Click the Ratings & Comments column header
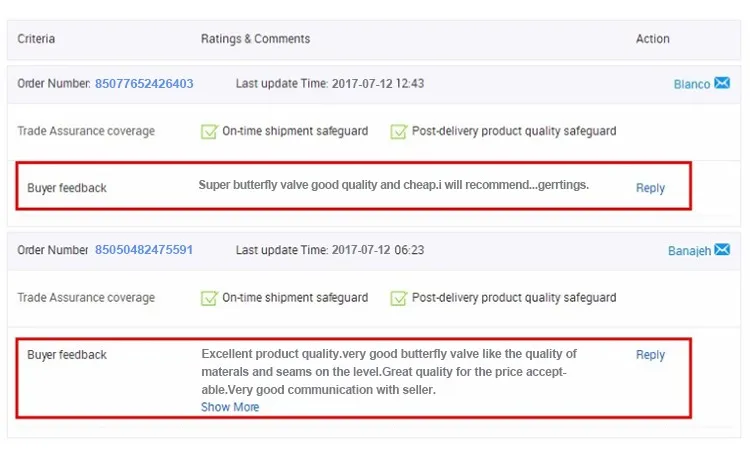 point(255,39)
